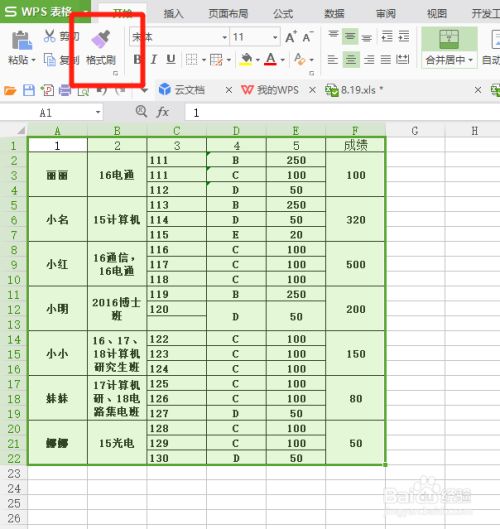Image resolution: width=500 pixels, height=529 pixels.
Task: Switch to 8.19.xls document tab
Action: click(x=354, y=90)
